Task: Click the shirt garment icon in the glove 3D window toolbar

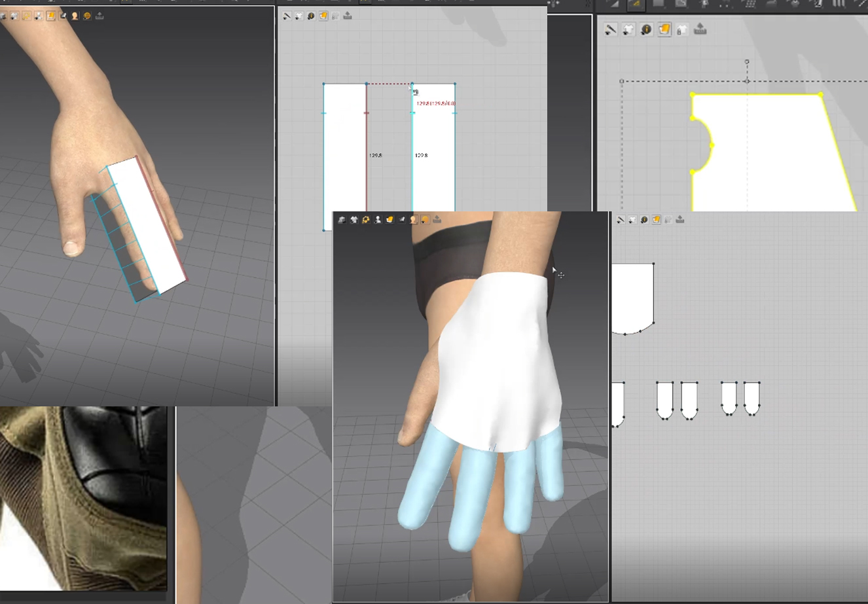Action: click(354, 220)
